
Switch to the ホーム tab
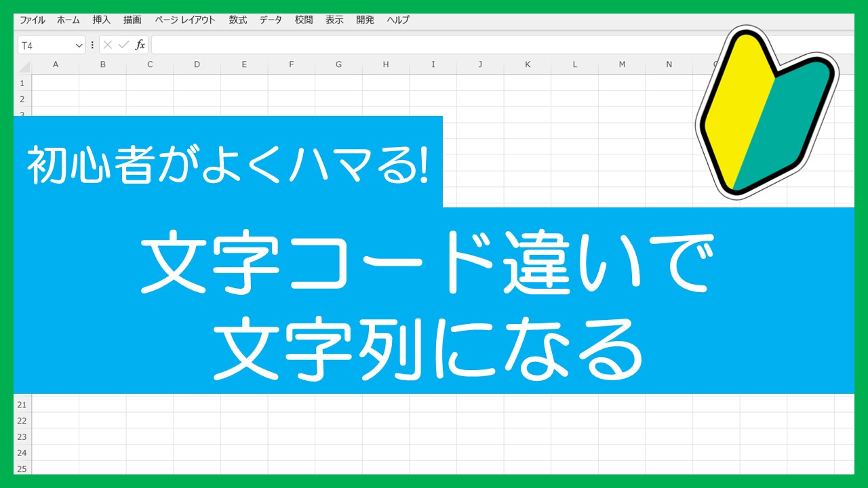click(x=68, y=20)
